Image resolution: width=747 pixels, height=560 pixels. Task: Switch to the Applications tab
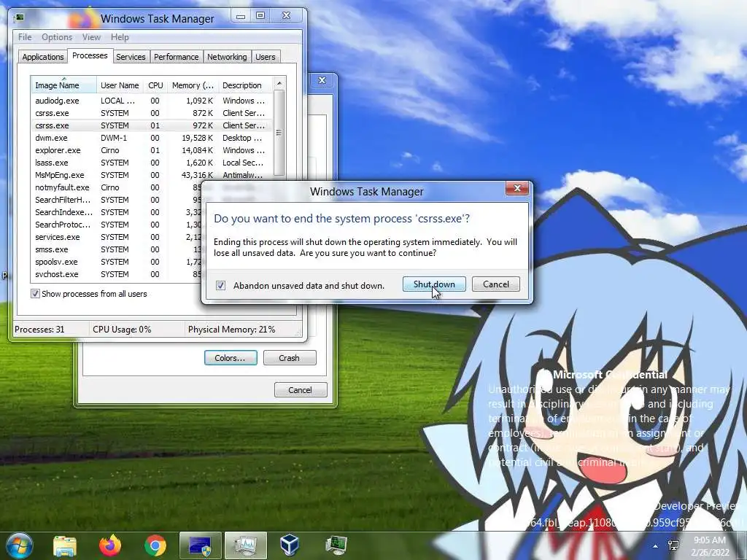(43, 57)
